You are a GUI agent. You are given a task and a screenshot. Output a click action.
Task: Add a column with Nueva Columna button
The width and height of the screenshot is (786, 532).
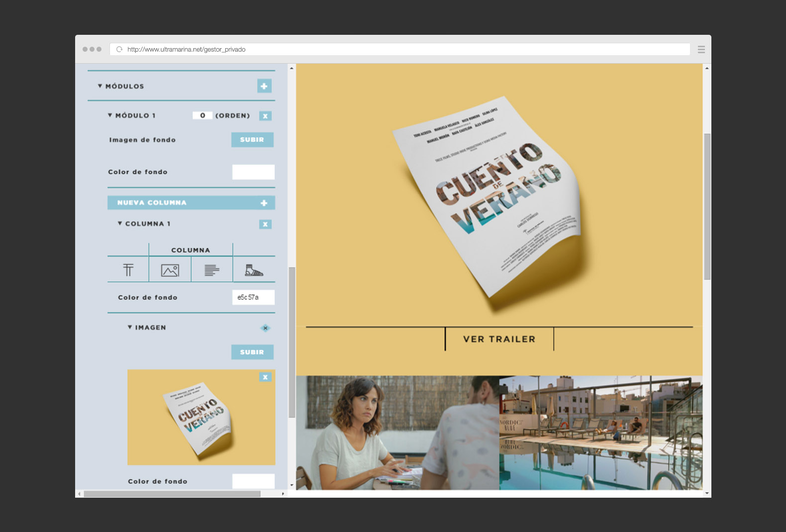coord(191,202)
